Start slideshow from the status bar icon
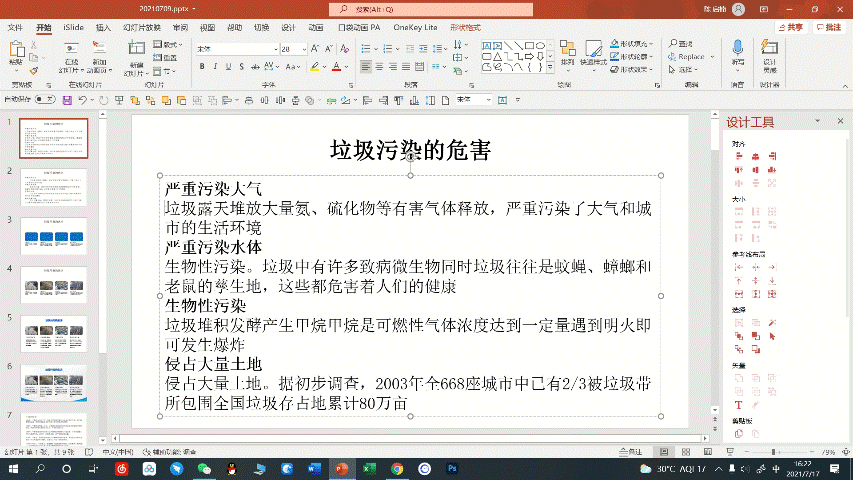Screen dimensions: 853x480 tap(730, 452)
